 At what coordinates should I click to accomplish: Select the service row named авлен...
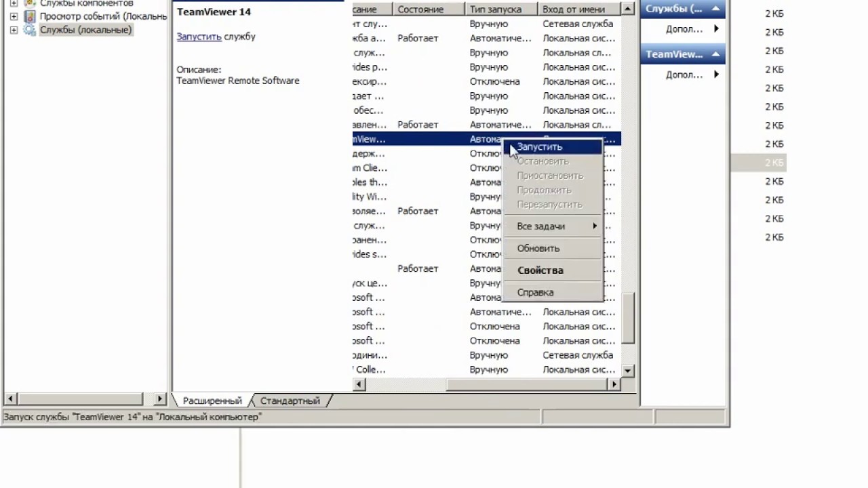[487, 125]
